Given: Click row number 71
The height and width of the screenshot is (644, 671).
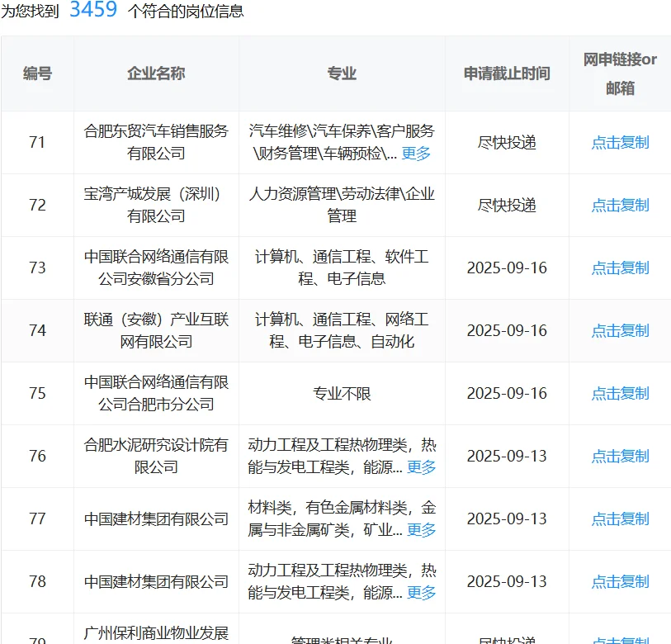Looking at the screenshot, I should tap(37, 143).
